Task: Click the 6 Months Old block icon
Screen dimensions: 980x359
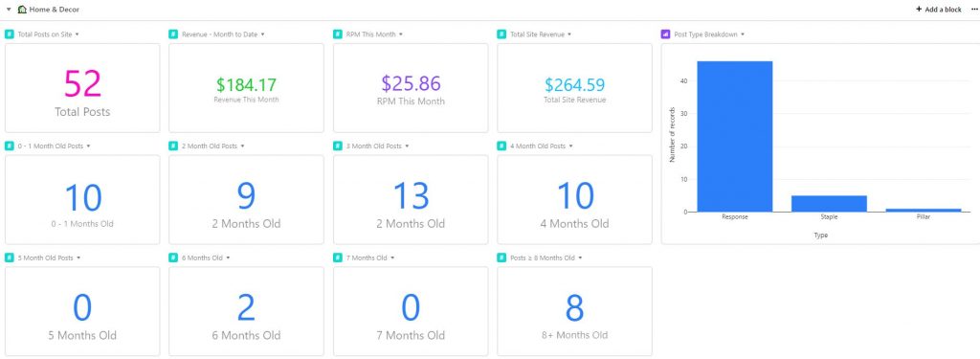Action: click(173, 258)
